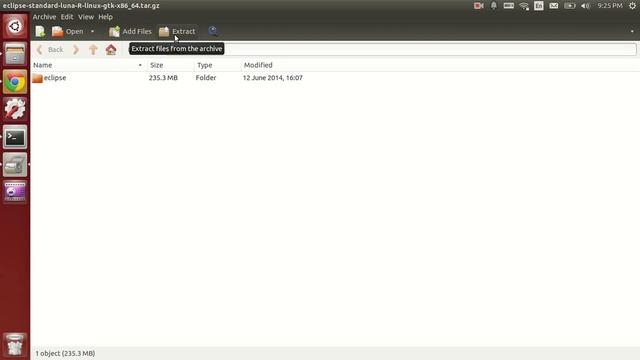This screenshot has height=360, width=640.
Task: Select the eclipse folder row
Action: pos(335,78)
